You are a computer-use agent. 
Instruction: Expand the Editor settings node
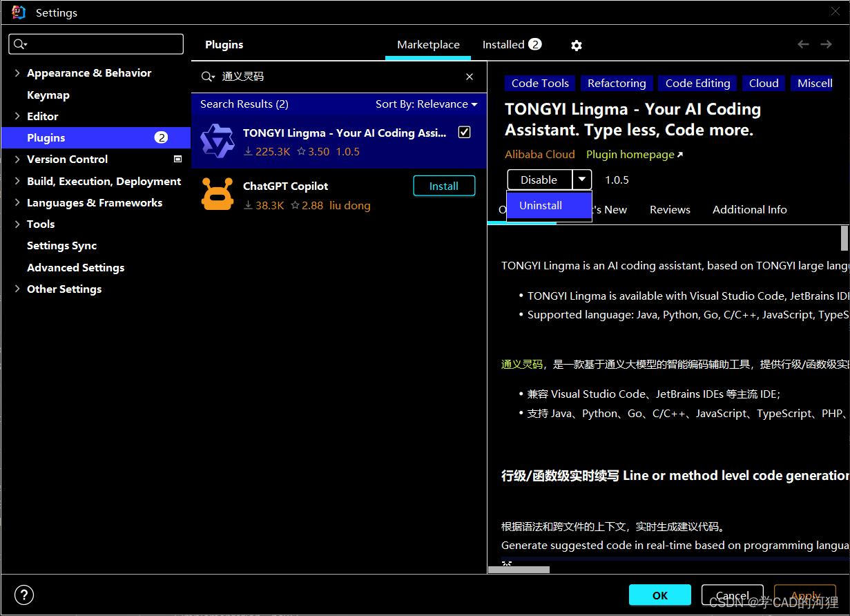point(17,116)
